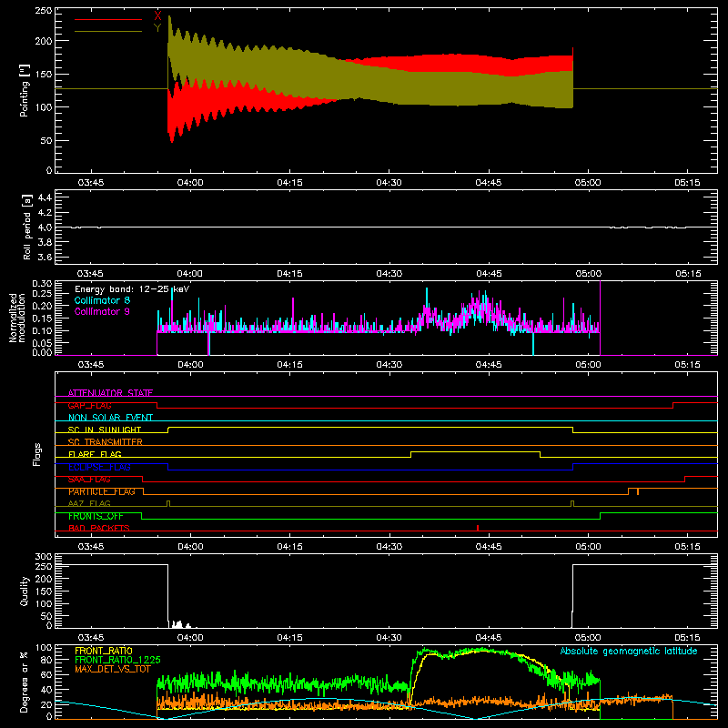This screenshot has width=728, height=728.
Task: Click the 'Degrees or %' axis title
Action: click(25, 682)
